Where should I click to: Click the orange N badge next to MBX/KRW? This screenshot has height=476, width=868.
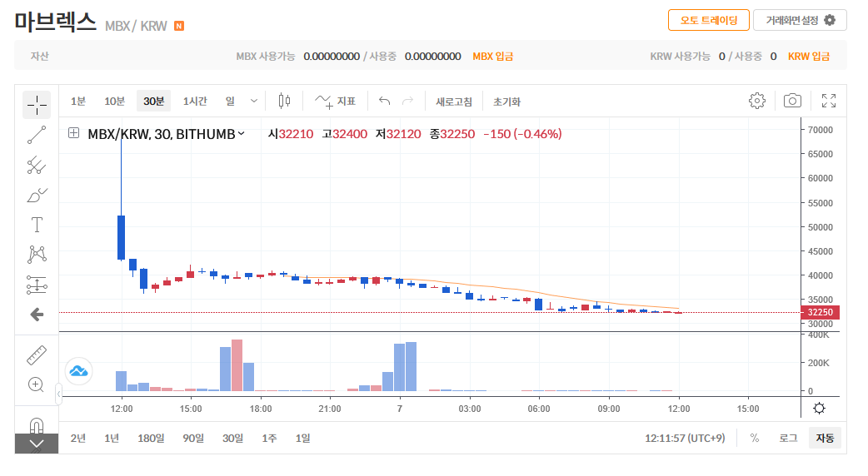(x=179, y=26)
